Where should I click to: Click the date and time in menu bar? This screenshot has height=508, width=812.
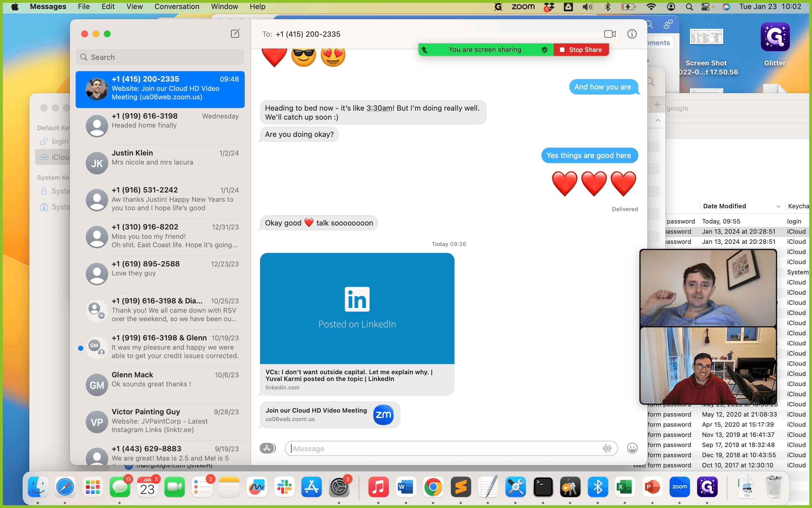tap(770, 7)
